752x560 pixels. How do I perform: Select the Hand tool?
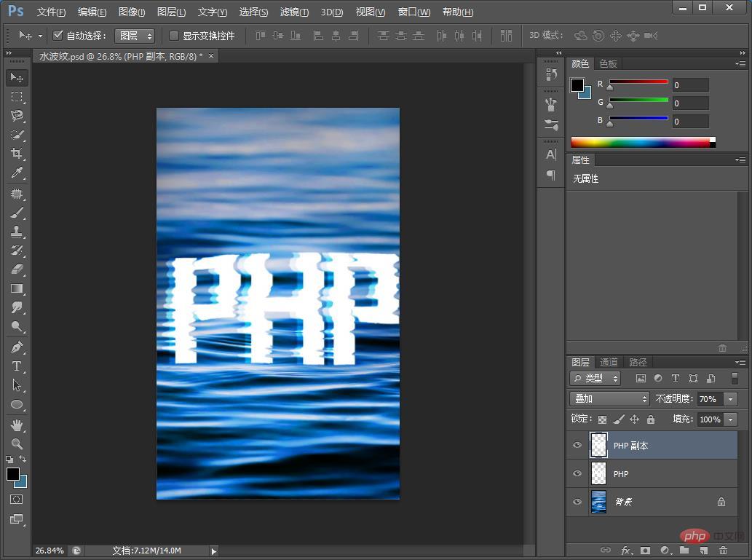17,424
